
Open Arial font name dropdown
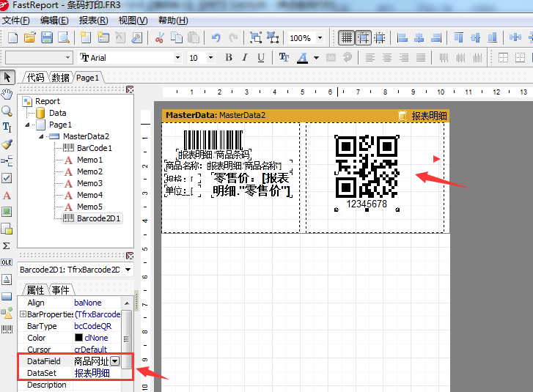177,58
